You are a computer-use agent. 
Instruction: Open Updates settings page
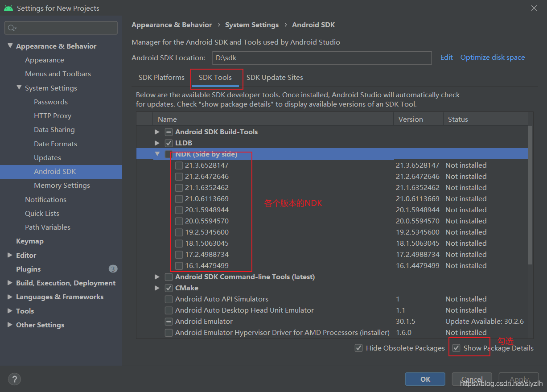coord(47,158)
